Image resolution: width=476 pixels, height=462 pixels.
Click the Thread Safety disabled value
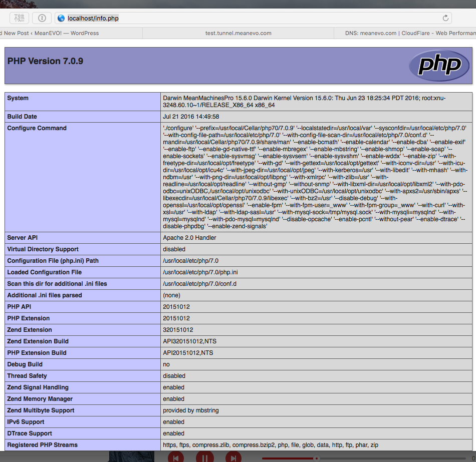click(173, 375)
